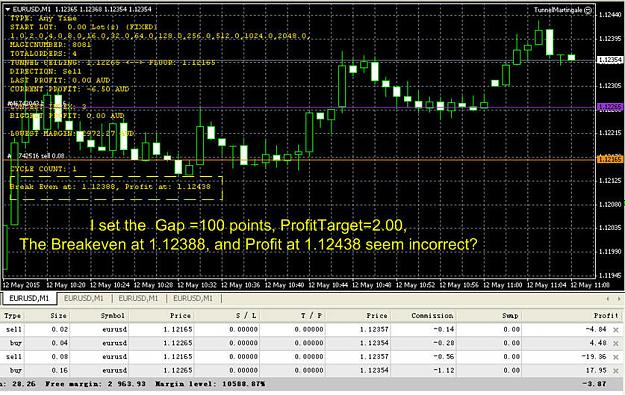Click the open Price header next to Symbol
This screenshot has width=625, height=395.
[x=180, y=316]
